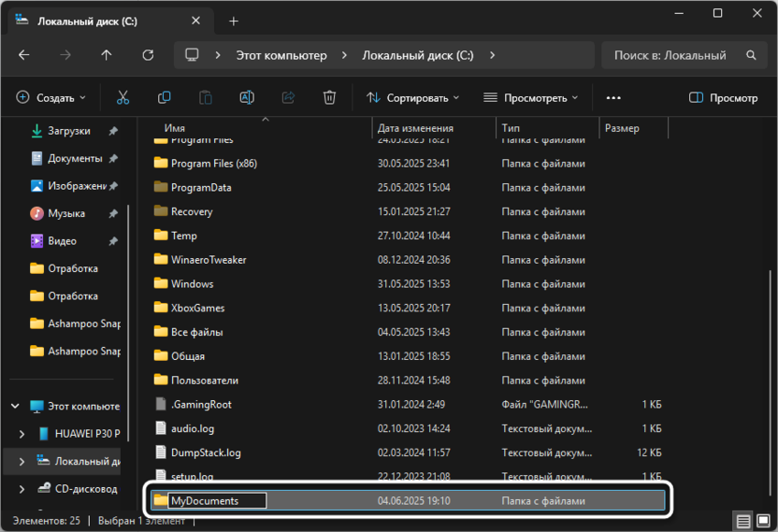The image size is (778, 532).
Task: Switch to details list view icon
Action: click(742, 521)
